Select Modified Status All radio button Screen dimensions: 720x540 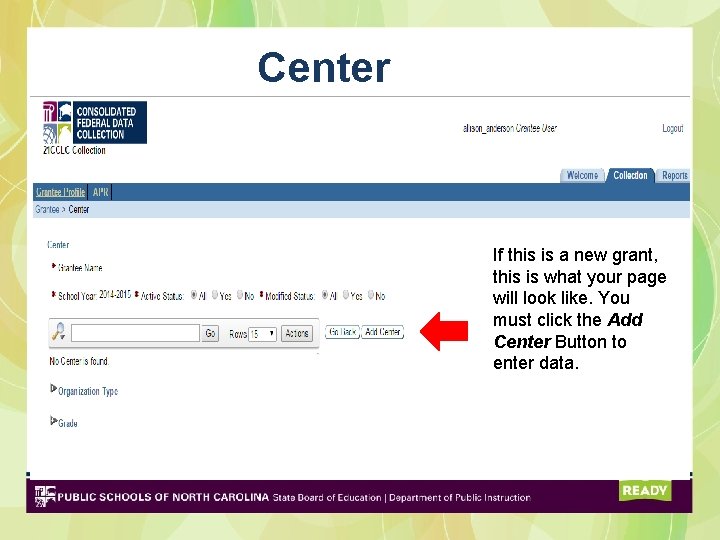[325, 295]
